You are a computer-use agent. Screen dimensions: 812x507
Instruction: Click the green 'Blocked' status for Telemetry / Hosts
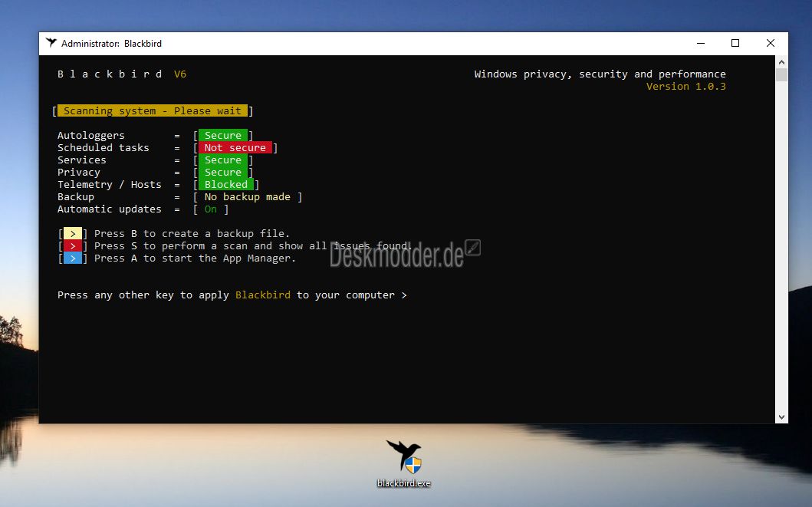[226, 184]
